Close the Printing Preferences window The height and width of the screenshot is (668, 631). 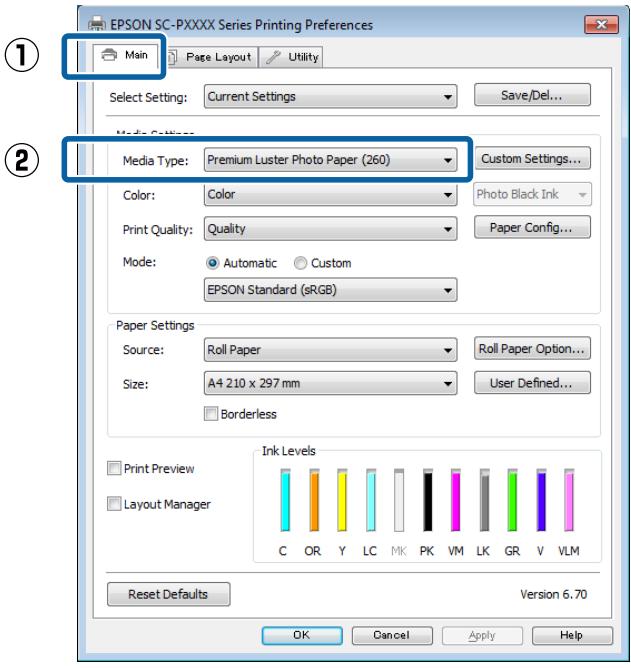click(x=601, y=24)
